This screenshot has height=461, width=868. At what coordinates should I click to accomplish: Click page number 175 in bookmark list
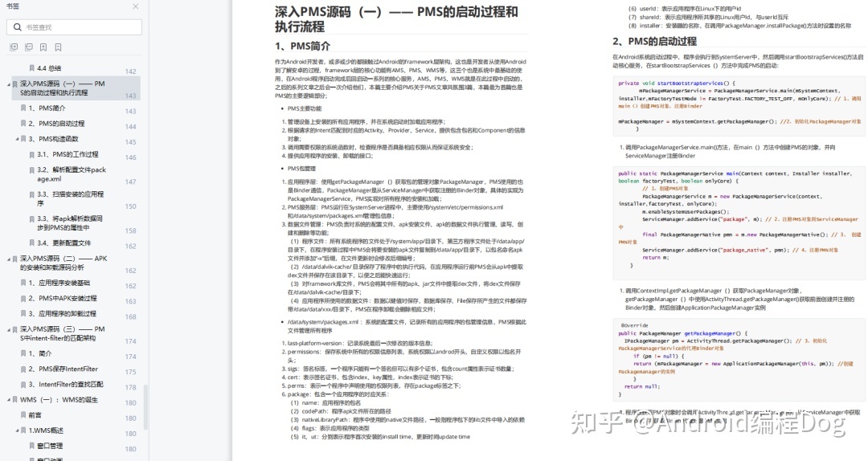[131, 373]
